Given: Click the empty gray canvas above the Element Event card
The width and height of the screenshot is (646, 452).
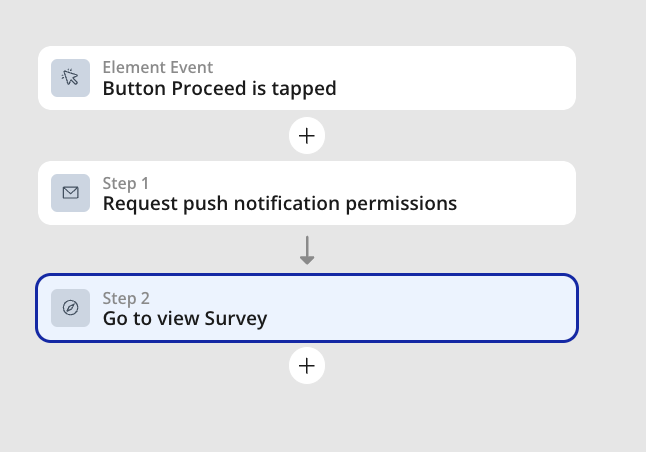Looking at the screenshot, I should click(307, 23).
